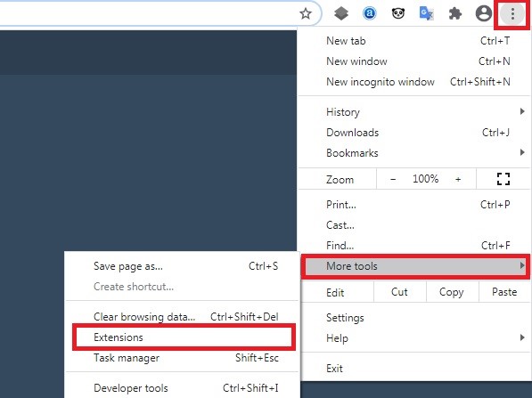
Task: Open the blue circled 'a' extension
Action: pos(370,13)
